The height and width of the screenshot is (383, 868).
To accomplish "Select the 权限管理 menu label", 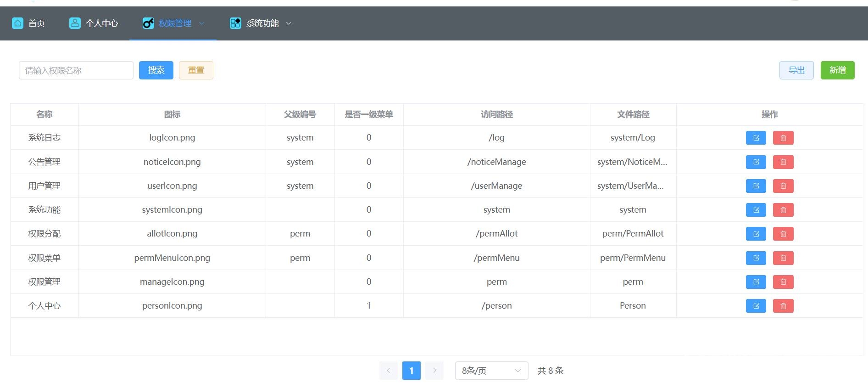I will point(175,23).
